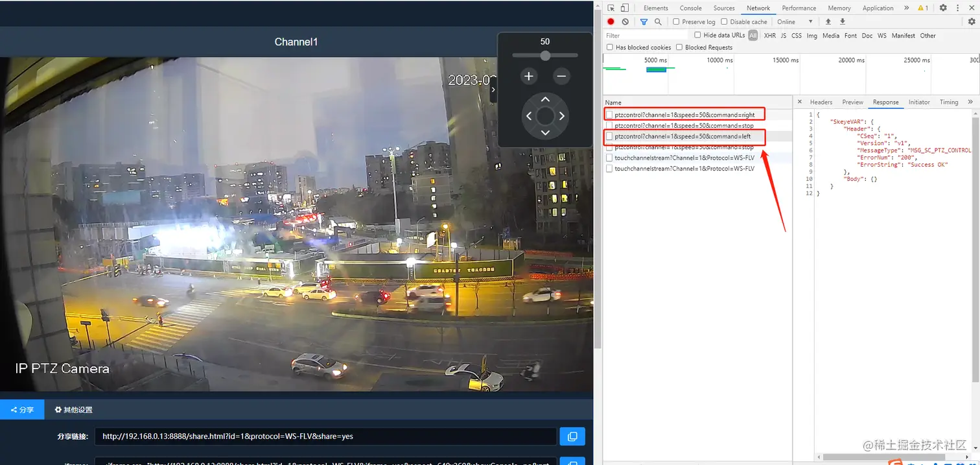980x465 pixels.
Task: Open DevTools settings gear
Action: [x=943, y=8]
